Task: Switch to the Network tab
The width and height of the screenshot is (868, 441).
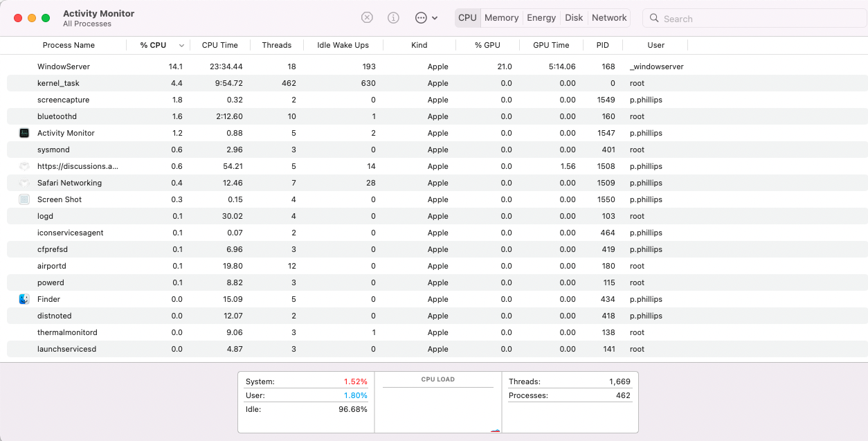Action: 609,18
